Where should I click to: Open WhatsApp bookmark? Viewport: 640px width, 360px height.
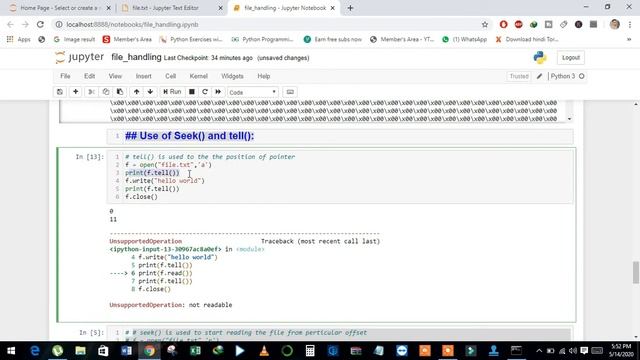tap(465, 39)
